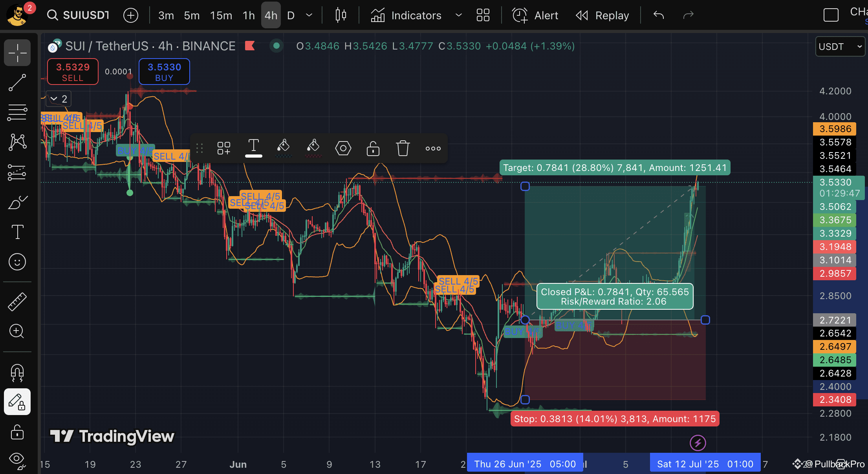This screenshot has height=474, width=868.
Task: Collapse the indicator legend showing 2
Action: coord(59,99)
